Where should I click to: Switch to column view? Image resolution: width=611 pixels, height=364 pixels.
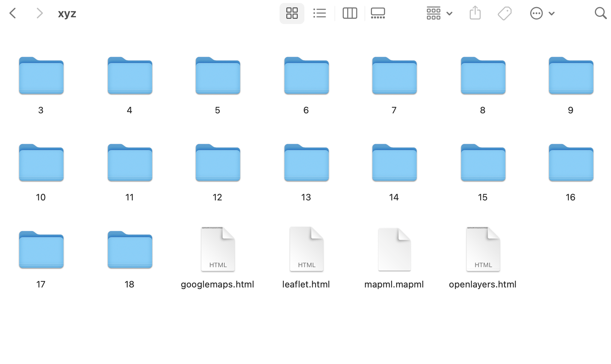click(350, 14)
